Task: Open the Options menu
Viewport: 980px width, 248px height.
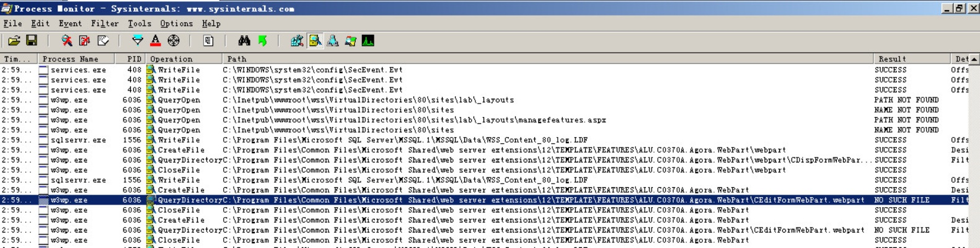Action: [x=177, y=24]
